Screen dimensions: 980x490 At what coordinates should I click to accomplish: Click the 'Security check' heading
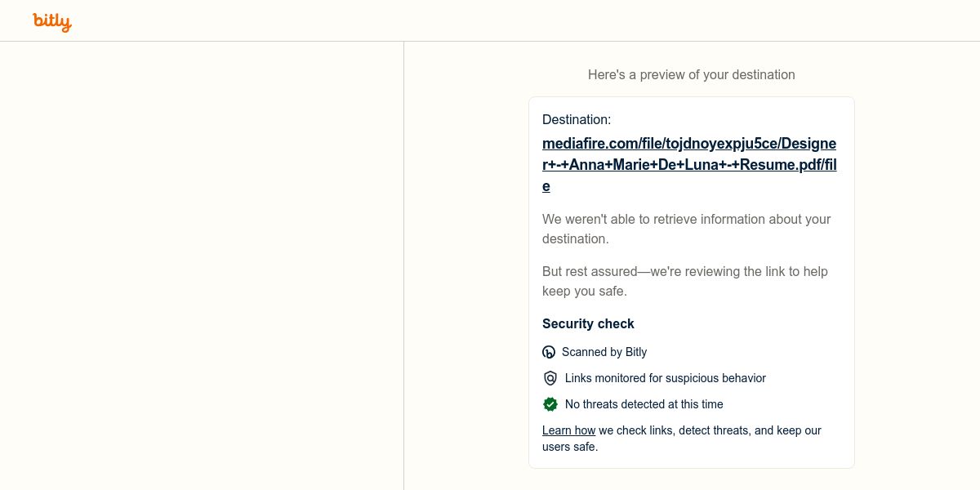(x=588, y=323)
